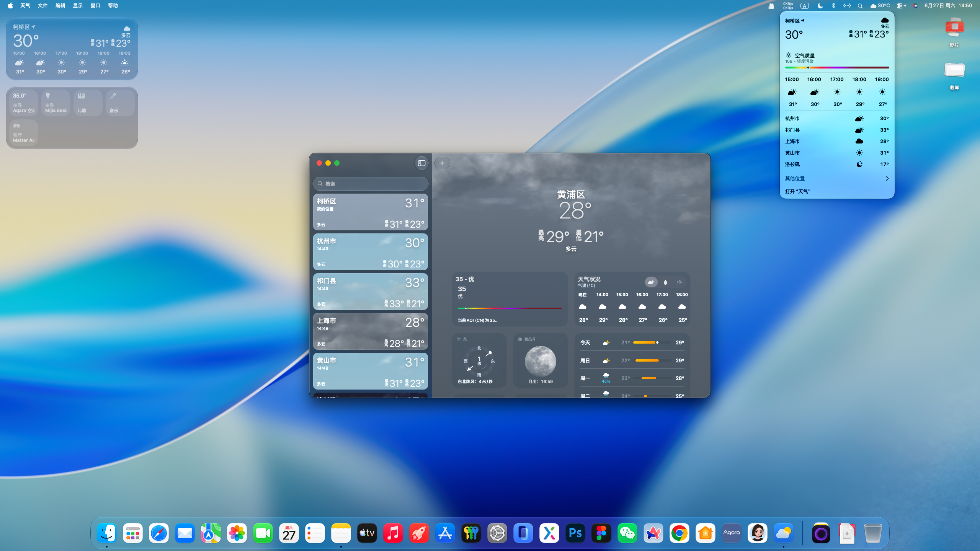The width and height of the screenshot is (980, 551).
Task: Click 打开"天气" in the popup
Action: [798, 191]
